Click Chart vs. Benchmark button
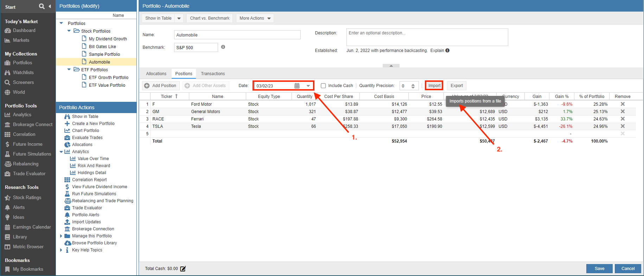The image size is (644, 276). coord(210,18)
